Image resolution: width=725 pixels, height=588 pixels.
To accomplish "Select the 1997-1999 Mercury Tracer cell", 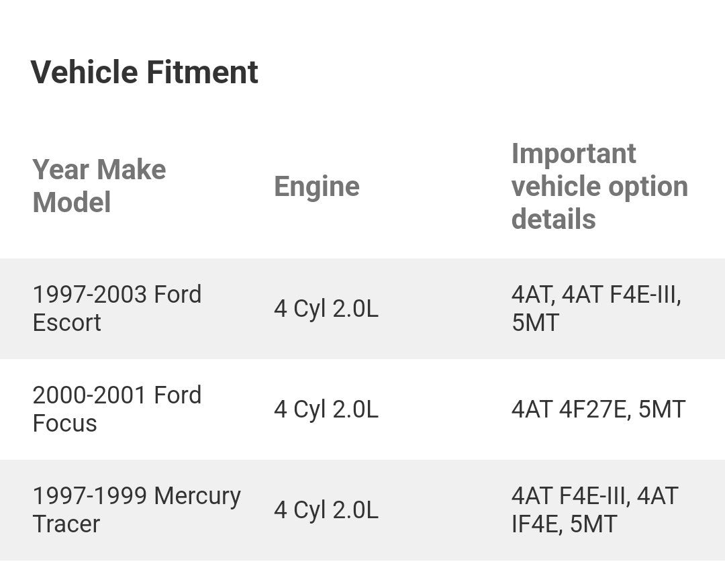I will 137,510.
